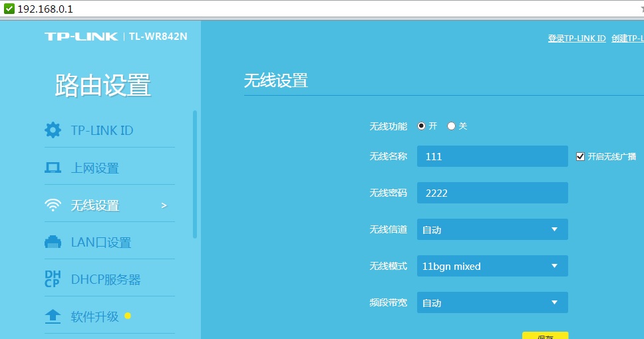Viewport: 644px width, 339px height.
Task: Open the 无线信道 dropdown
Action: [492, 229]
